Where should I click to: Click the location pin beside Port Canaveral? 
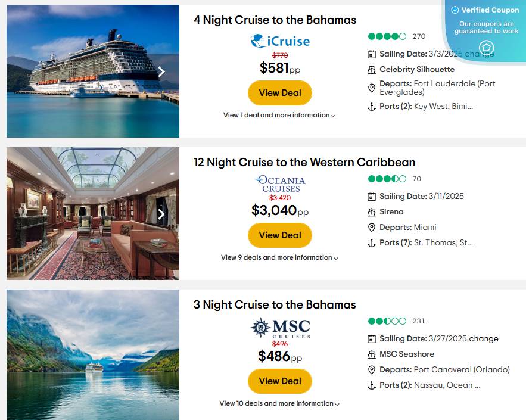click(x=371, y=369)
